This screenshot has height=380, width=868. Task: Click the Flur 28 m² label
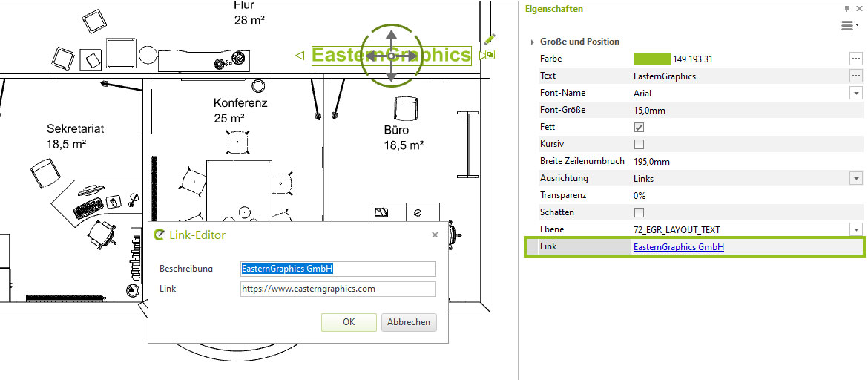pos(249,13)
